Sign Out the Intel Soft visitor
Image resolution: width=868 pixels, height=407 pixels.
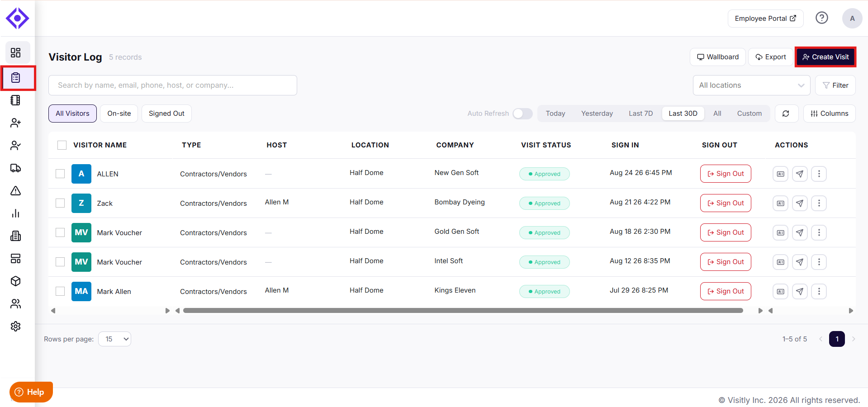[726, 262]
